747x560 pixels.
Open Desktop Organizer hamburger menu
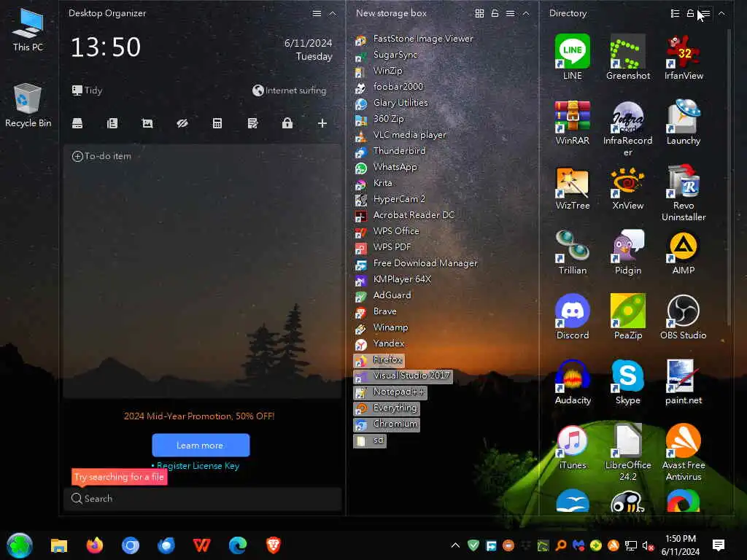(317, 13)
